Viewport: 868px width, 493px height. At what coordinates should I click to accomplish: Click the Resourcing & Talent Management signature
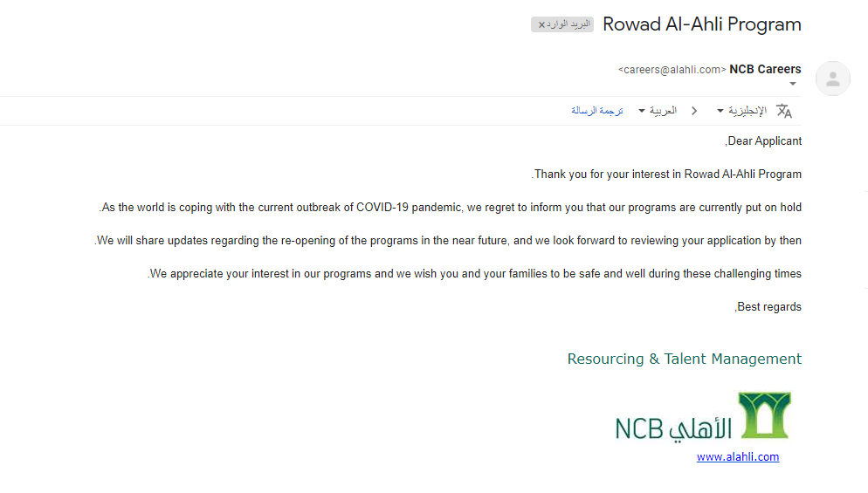tap(685, 359)
